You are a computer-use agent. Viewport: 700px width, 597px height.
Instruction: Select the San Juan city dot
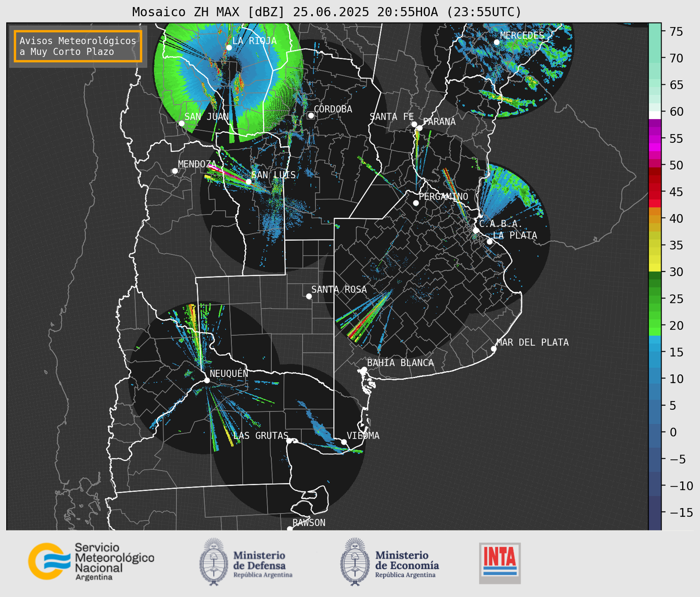pyautogui.click(x=181, y=123)
